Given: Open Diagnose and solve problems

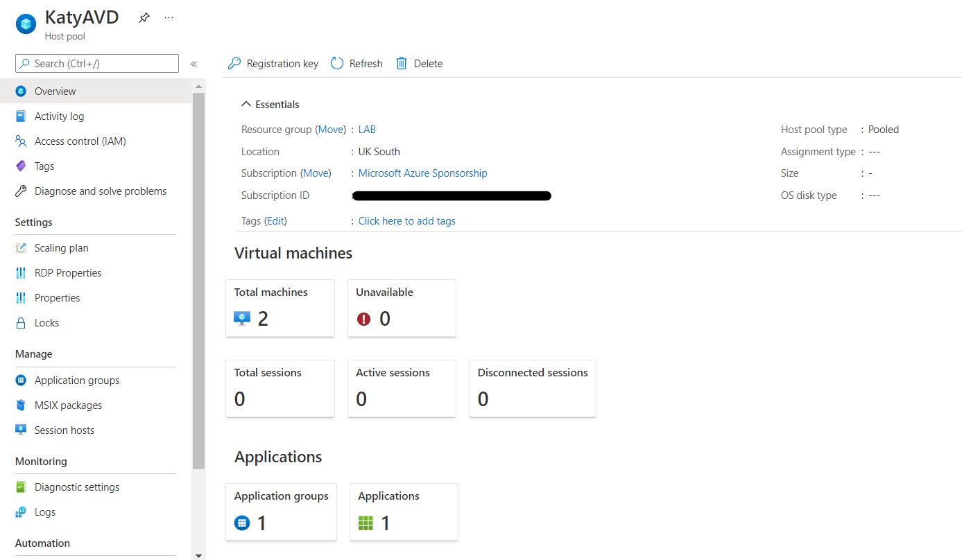Looking at the screenshot, I should coord(100,191).
